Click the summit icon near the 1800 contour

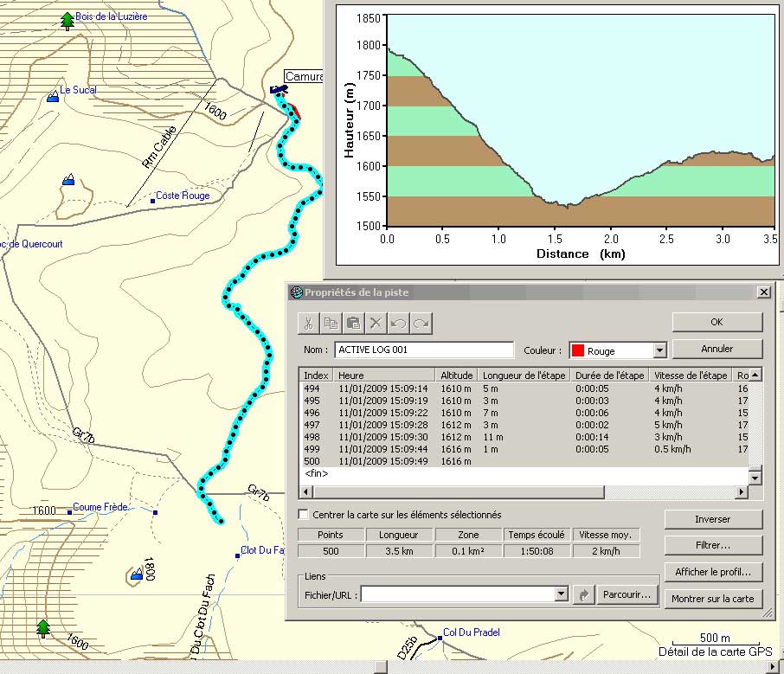pyautogui.click(x=137, y=574)
